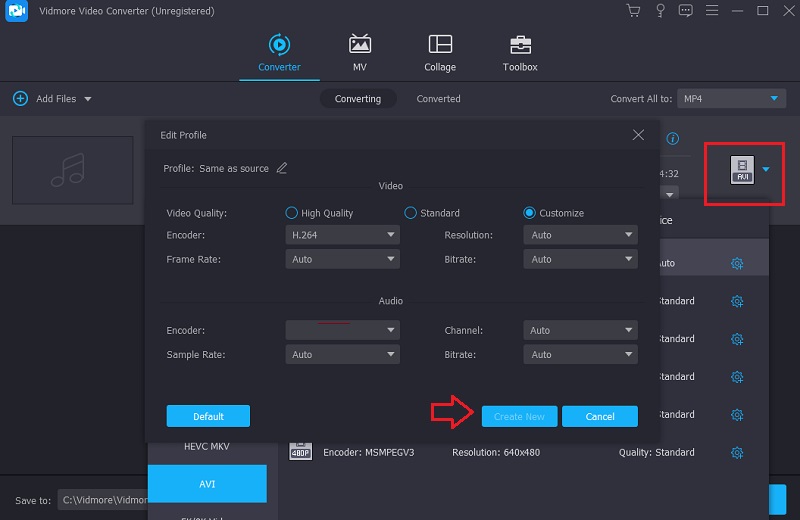Click the shopping cart icon in title bar
The height and width of the screenshot is (520, 800).
(633, 11)
